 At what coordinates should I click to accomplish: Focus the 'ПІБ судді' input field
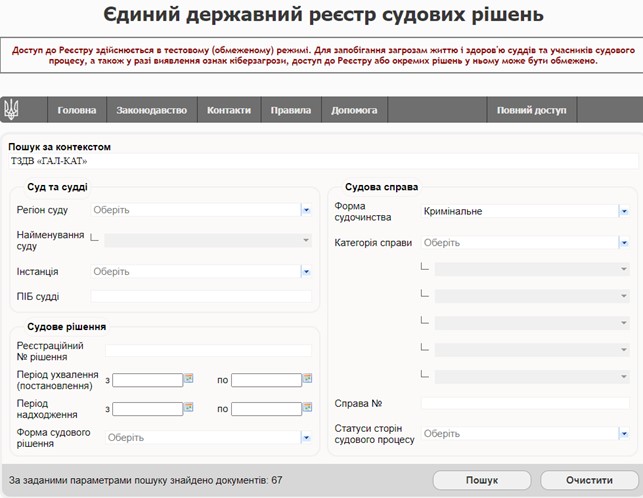[x=201, y=296]
